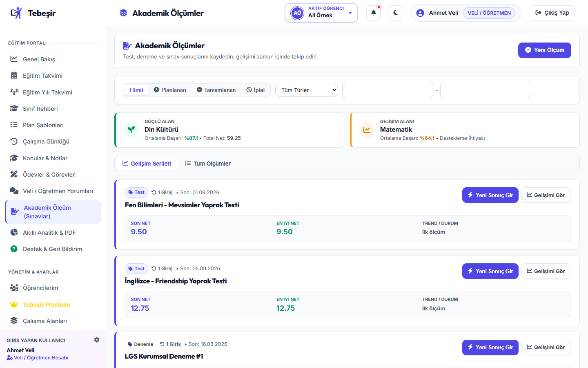Open the Tüm Türler type dropdown
The height and width of the screenshot is (368, 588).
[x=307, y=90]
